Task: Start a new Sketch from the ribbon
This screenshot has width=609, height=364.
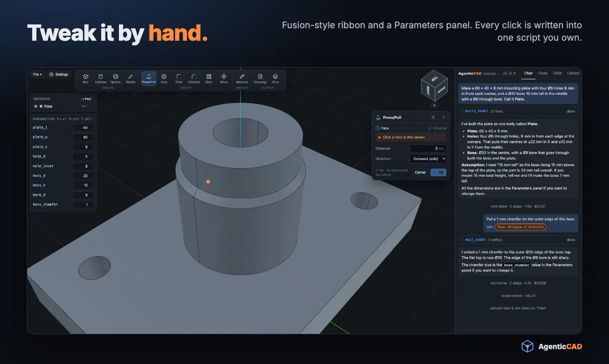Action: [130, 79]
